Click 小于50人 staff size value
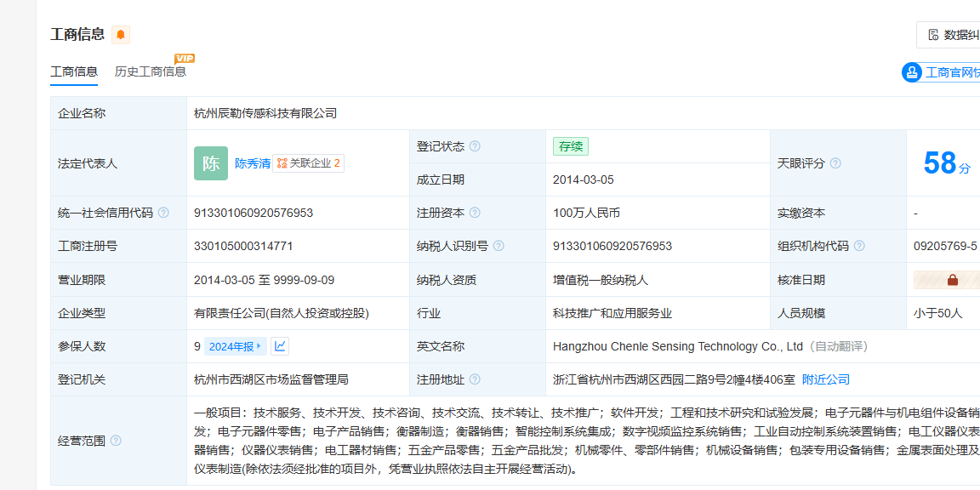This screenshot has height=490, width=980. click(938, 313)
